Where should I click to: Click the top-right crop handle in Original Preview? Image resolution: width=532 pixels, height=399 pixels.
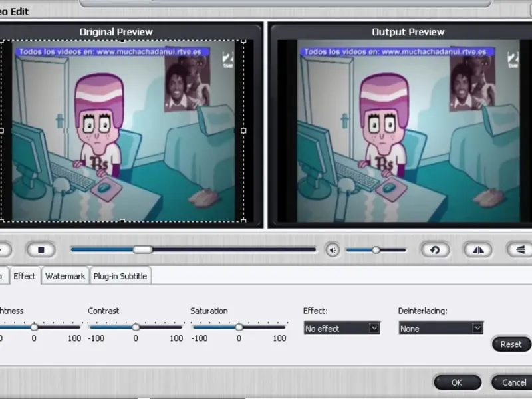(x=243, y=41)
